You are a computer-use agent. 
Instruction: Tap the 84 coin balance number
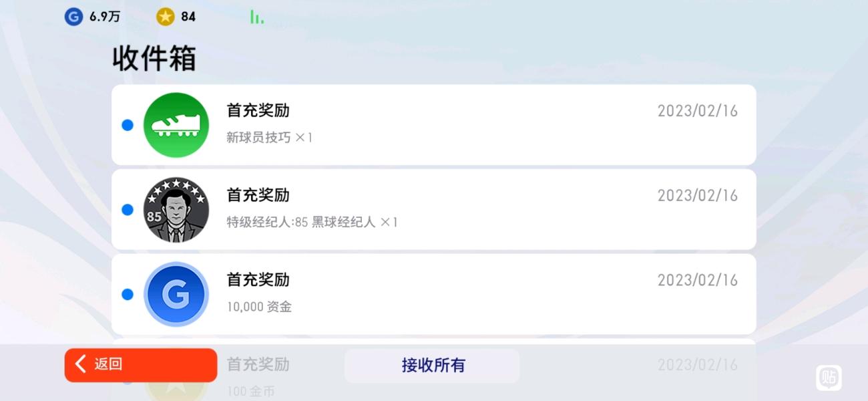pyautogui.click(x=188, y=17)
